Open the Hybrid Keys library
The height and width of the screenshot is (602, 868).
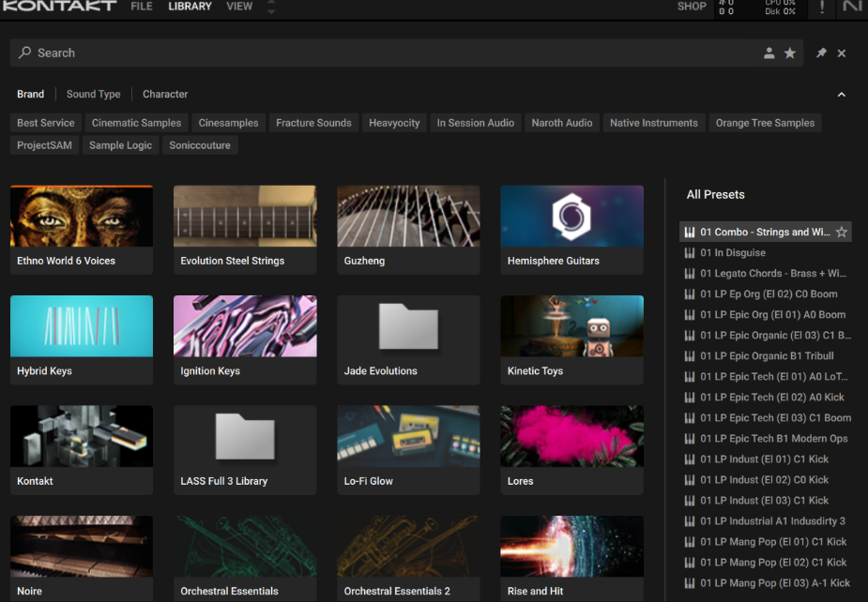82,339
